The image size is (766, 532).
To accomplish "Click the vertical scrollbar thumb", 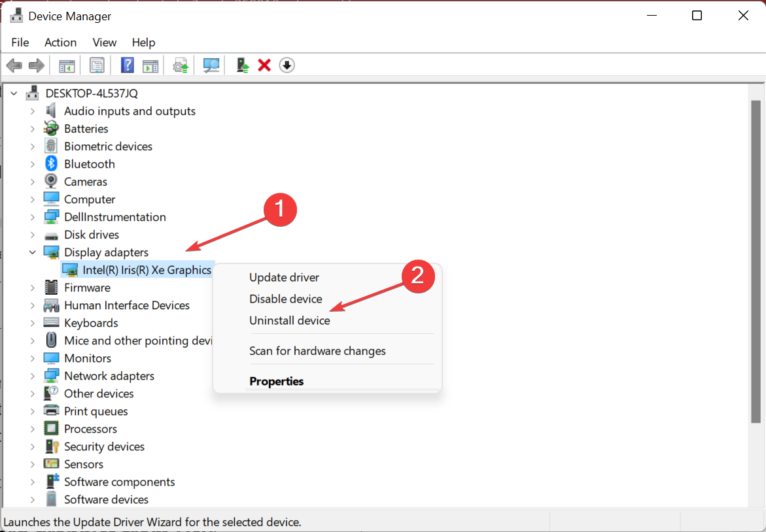I will 756,261.
